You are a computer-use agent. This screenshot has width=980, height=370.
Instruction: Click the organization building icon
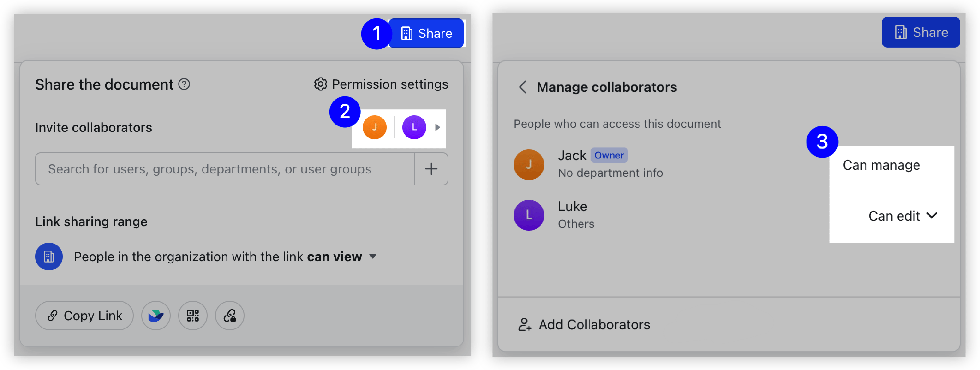[49, 257]
